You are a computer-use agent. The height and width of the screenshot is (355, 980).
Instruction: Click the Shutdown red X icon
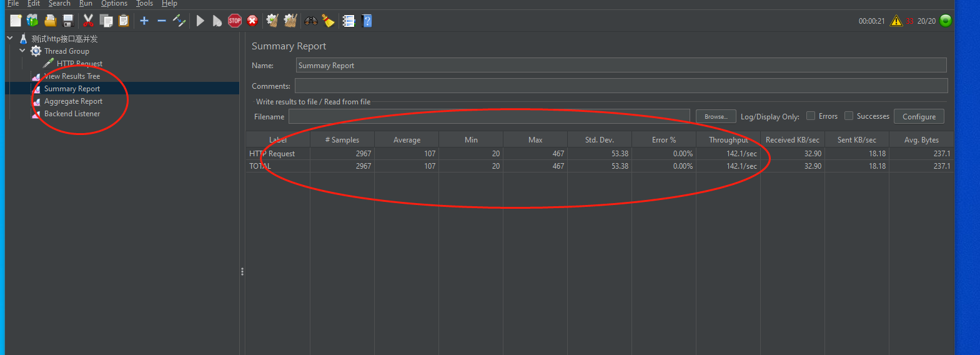252,21
